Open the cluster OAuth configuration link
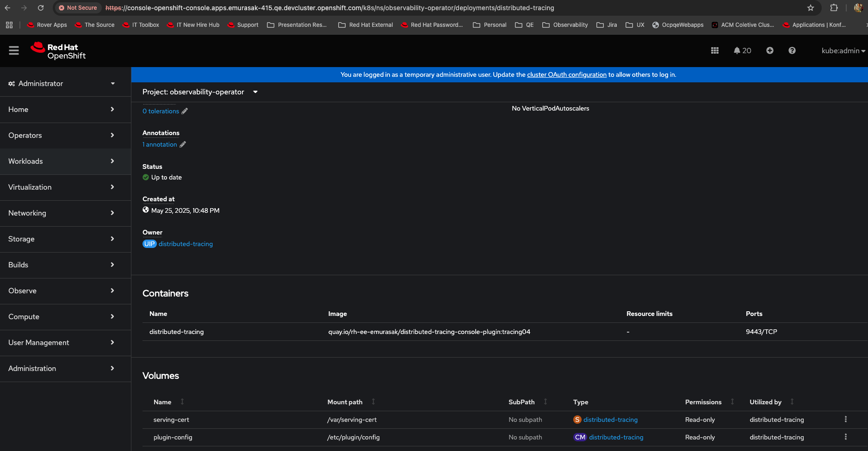This screenshot has height=451, width=868. (567, 74)
